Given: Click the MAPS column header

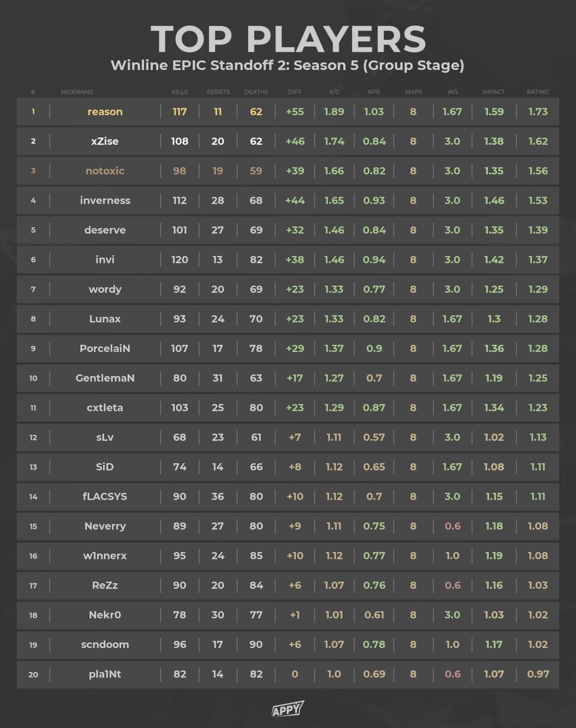Looking at the screenshot, I should pos(413,92).
